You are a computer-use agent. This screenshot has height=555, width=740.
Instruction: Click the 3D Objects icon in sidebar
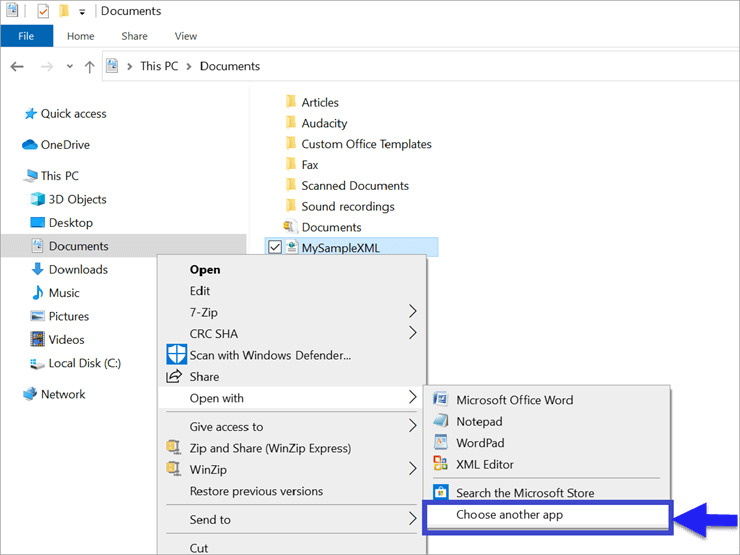click(38, 199)
